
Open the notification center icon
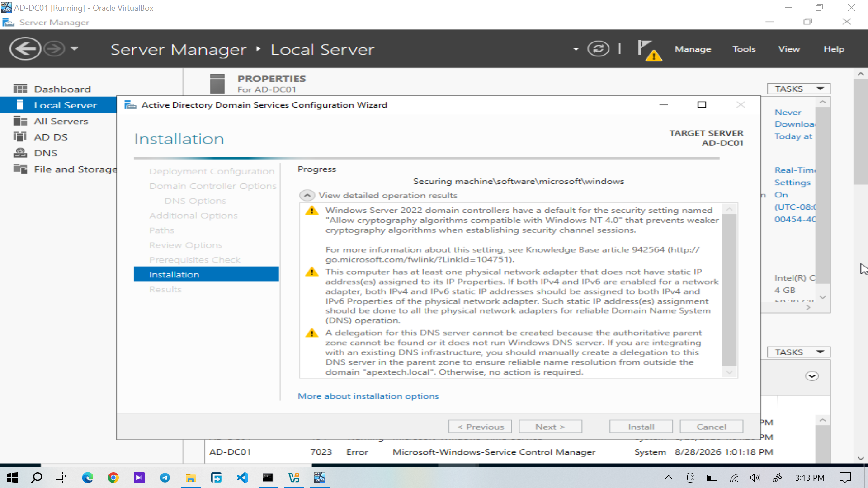[845, 478]
